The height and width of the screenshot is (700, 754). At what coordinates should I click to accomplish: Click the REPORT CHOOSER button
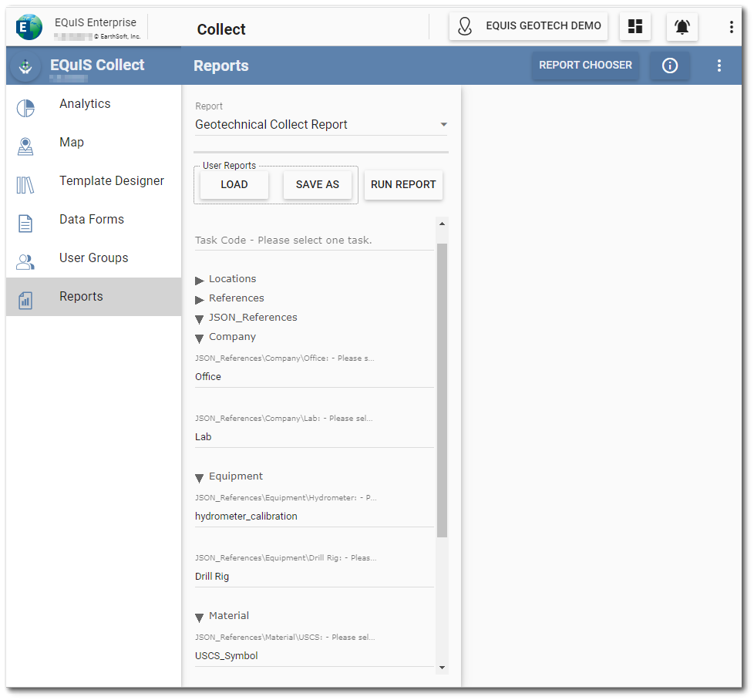(585, 66)
